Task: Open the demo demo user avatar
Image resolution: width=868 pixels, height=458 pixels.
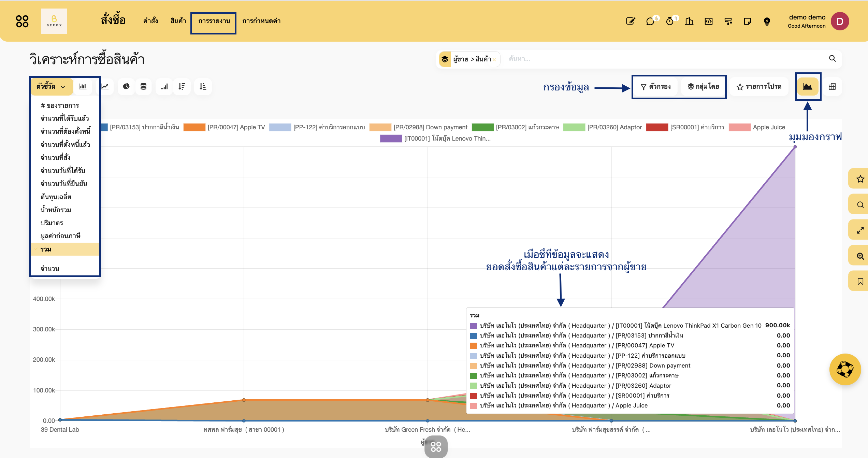Action: 840,21
